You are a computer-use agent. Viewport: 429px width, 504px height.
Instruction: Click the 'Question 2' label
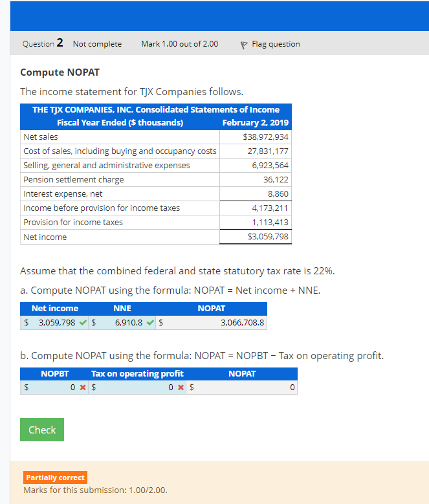tap(43, 43)
